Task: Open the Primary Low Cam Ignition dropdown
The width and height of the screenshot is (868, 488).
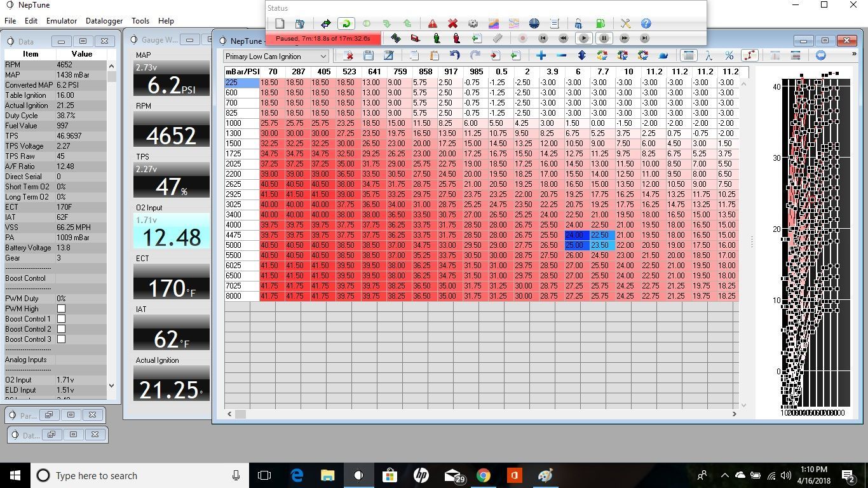Action: coord(276,57)
